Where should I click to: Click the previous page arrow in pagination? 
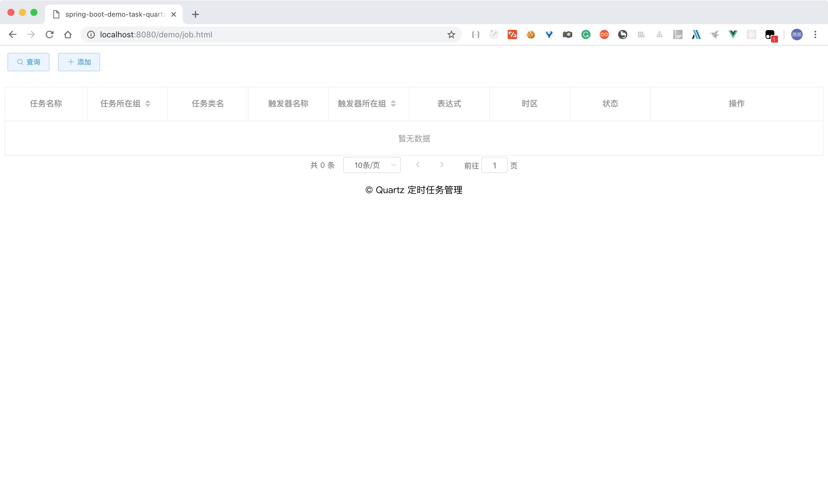pos(418,165)
